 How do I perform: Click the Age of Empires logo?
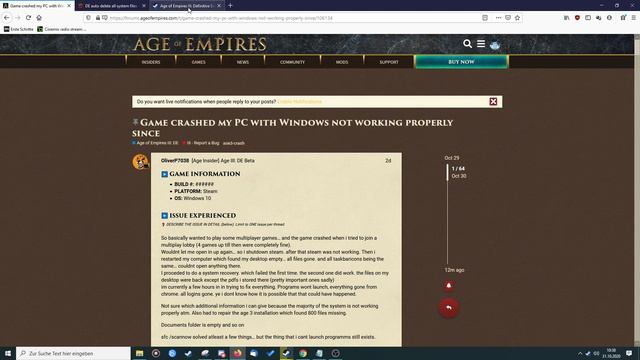pyautogui.click(x=200, y=44)
